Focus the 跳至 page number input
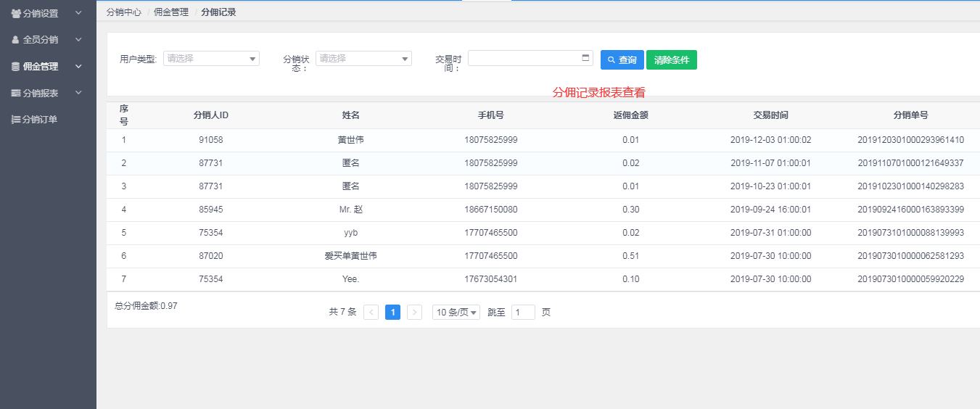 click(x=523, y=313)
